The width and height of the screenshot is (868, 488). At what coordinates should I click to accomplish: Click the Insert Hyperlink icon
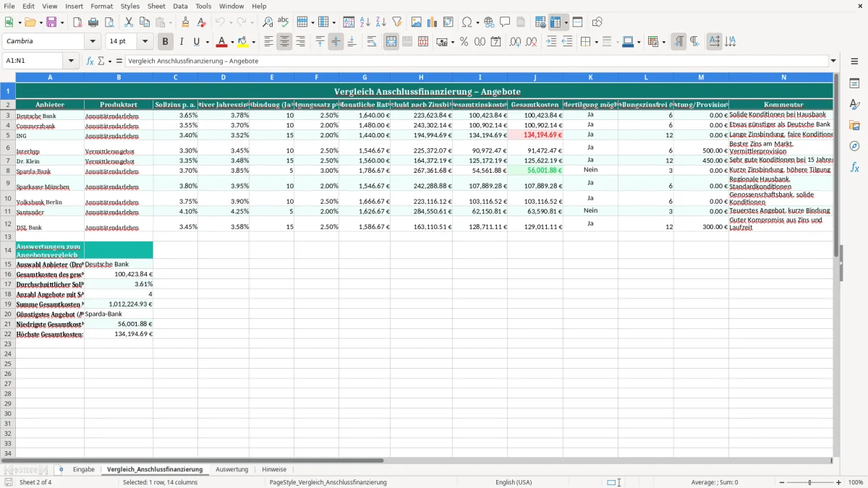click(x=489, y=22)
